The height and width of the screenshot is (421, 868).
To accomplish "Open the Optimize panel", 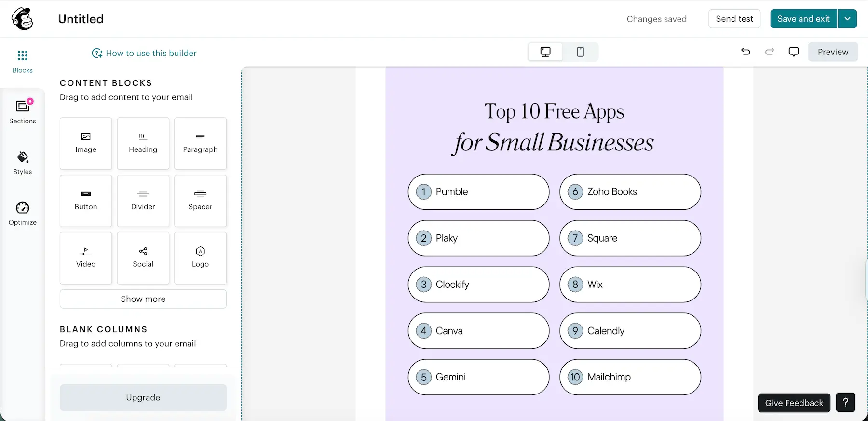I will (x=22, y=214).
